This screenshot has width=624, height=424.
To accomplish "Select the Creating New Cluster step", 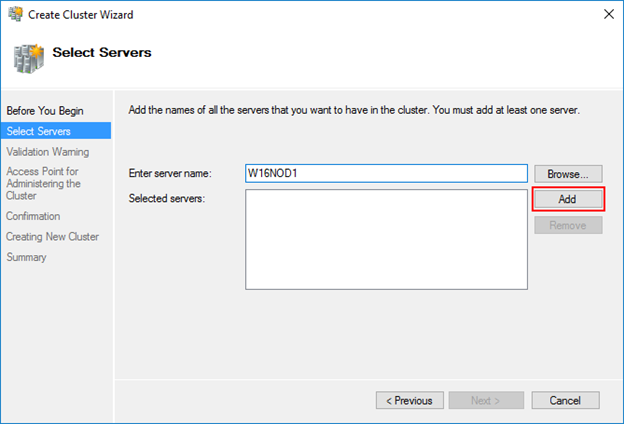I will click(x=53, y=236).
